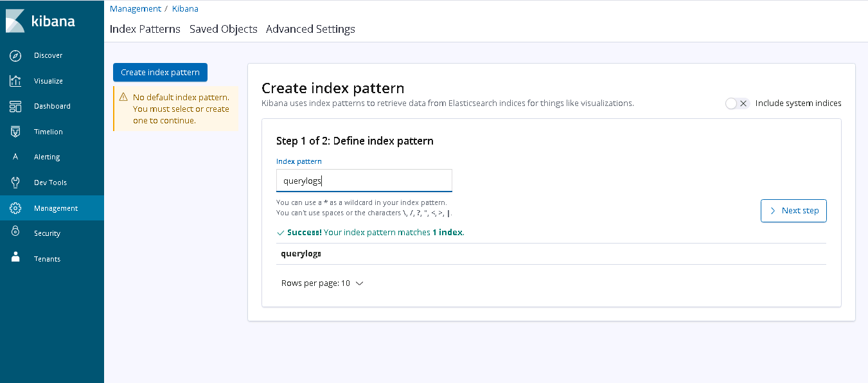Click 'Step 1 of 2: Define index pattern'
The width and height of the screenshot is (868, 383).
355,141
